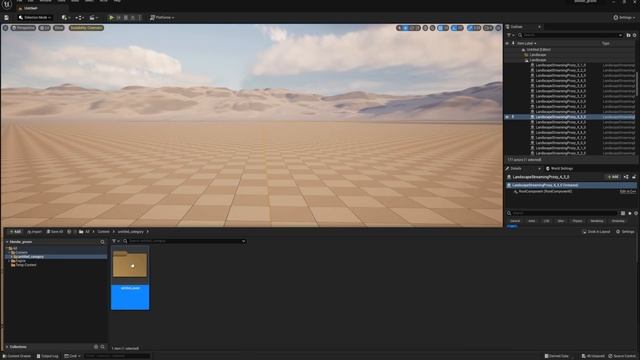
Task: Toggle the surface snapping icon
Action: coord(432,28)
